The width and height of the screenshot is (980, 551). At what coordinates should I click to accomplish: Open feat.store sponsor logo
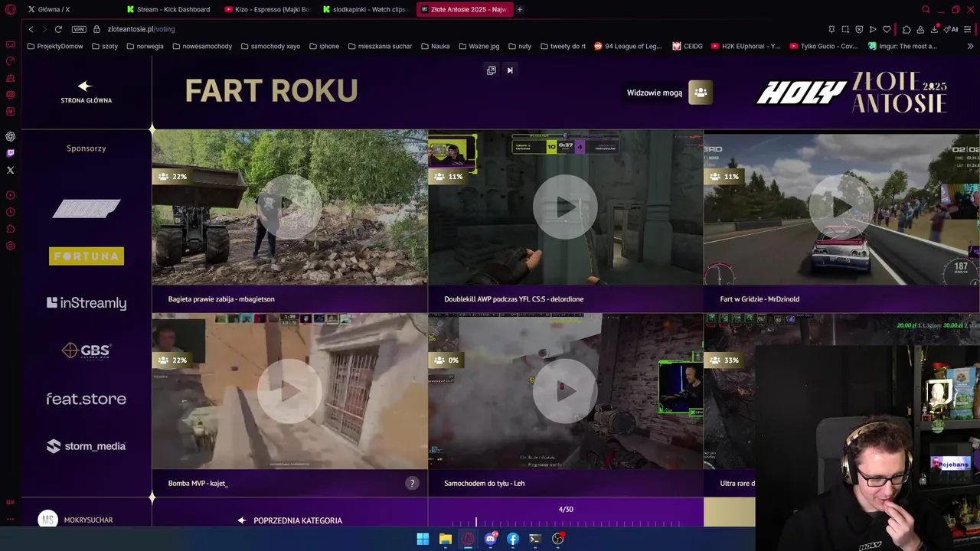87,399
